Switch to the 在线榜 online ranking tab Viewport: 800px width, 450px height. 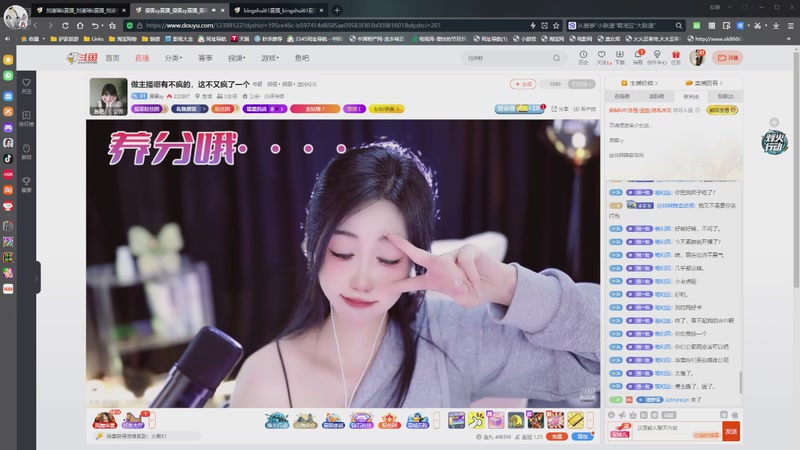622,96
